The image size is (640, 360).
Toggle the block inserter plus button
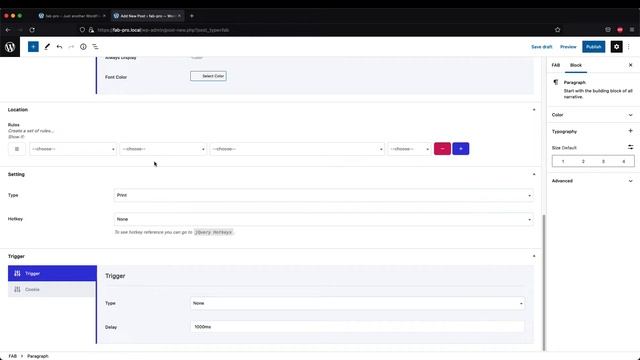tap(33, 47)
